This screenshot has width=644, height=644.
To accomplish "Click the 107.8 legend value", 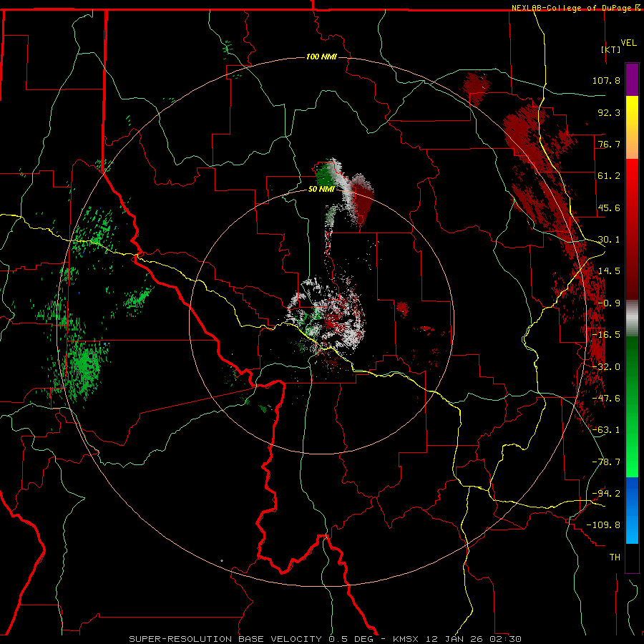I will pyautogui.click(x=606, y=80).
